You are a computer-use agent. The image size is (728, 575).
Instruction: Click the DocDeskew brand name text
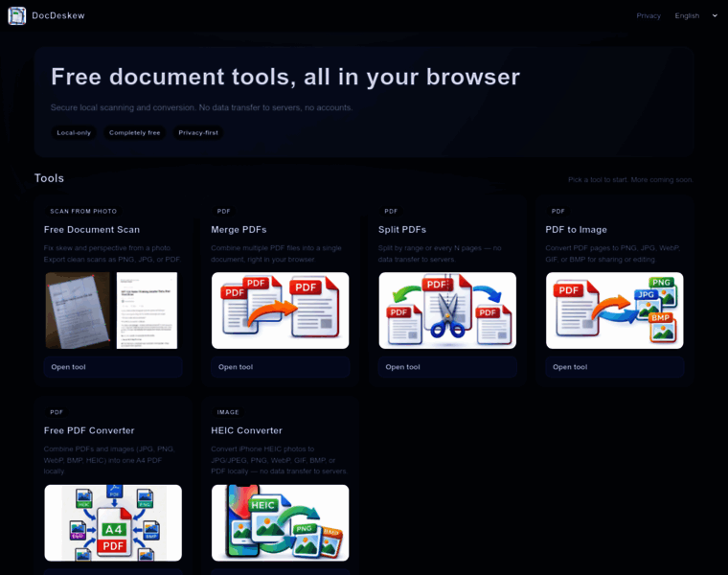(56, 15)
